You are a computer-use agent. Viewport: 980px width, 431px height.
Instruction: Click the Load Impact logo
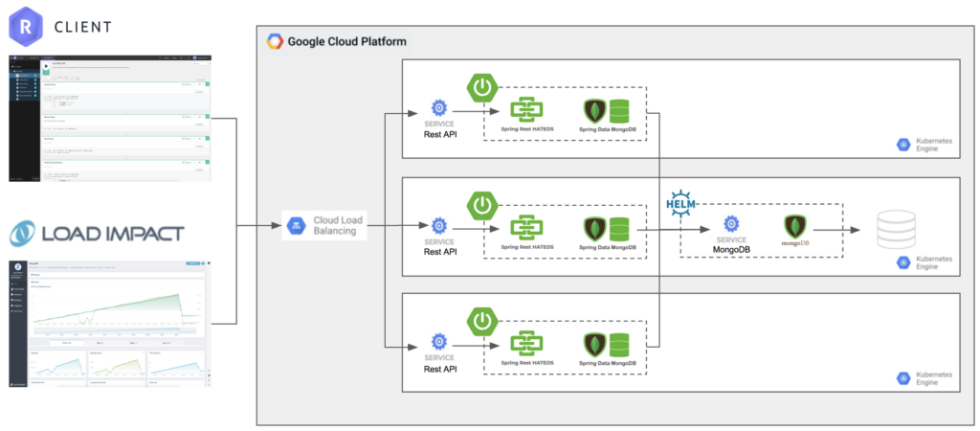pyautogui.click(x=97, y=233)
